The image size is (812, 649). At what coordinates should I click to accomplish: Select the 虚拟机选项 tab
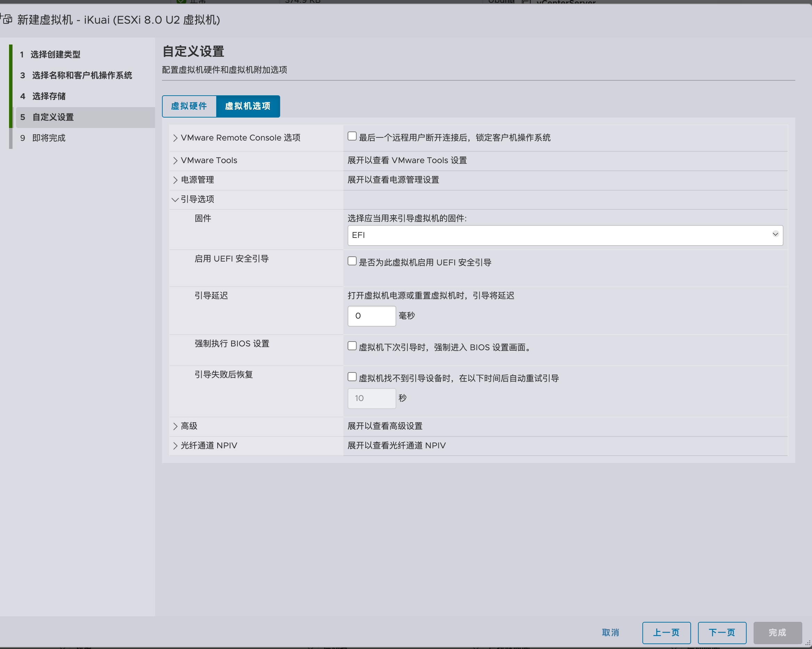point(248,106)
